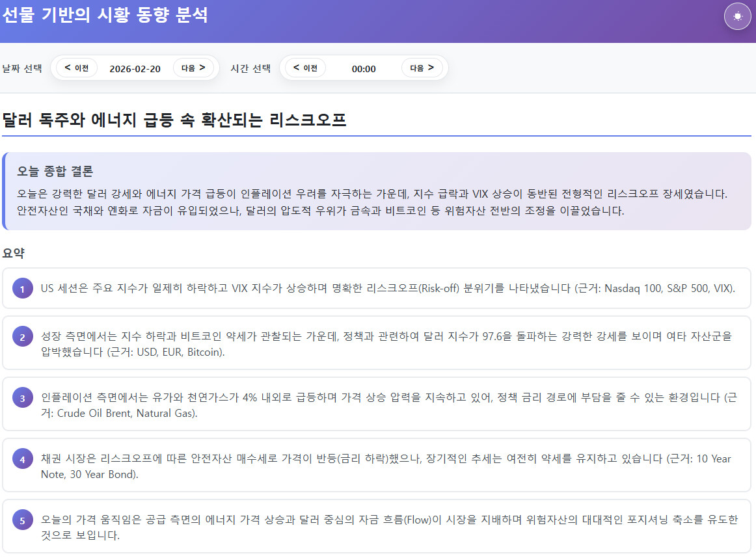Click the 날짜 선택 label
The height and width of the screenshot is (558, 756).
tap(22, 68)
